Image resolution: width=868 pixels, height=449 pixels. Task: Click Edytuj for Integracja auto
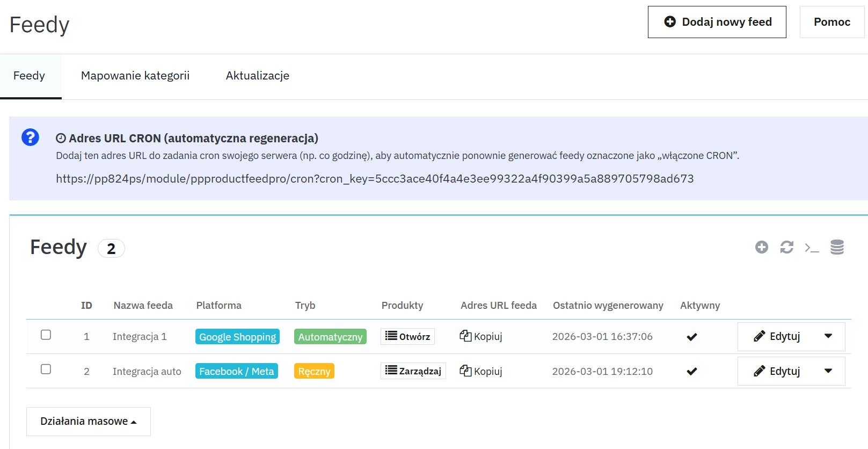click(777, 371)
